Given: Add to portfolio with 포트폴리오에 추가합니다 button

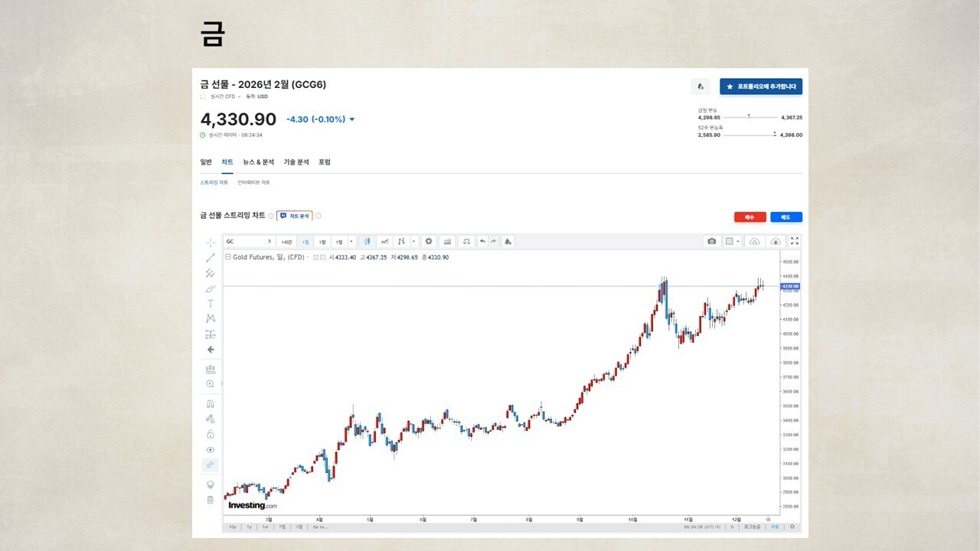Looking at the screenshot, I should coord(760,86).
